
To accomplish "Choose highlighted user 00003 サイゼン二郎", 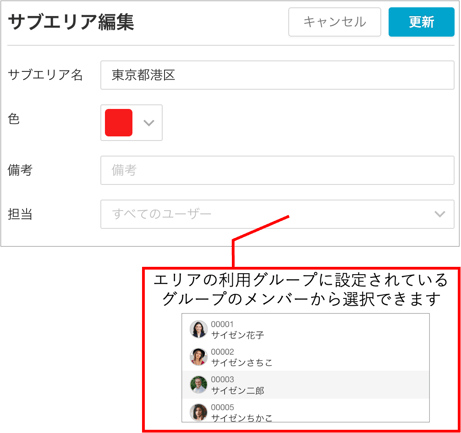I will pyautogui.click(x=305, y=385).
